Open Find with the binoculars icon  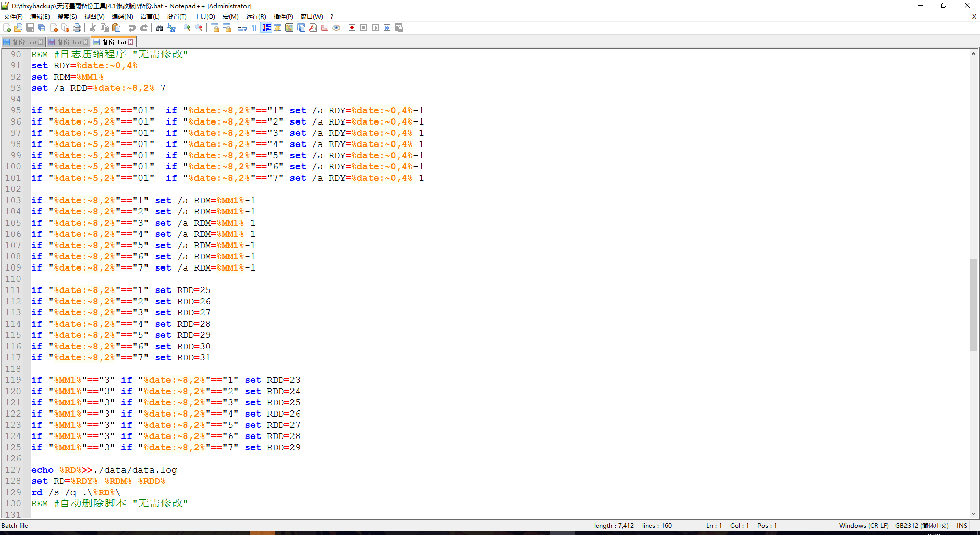[160, 28]
